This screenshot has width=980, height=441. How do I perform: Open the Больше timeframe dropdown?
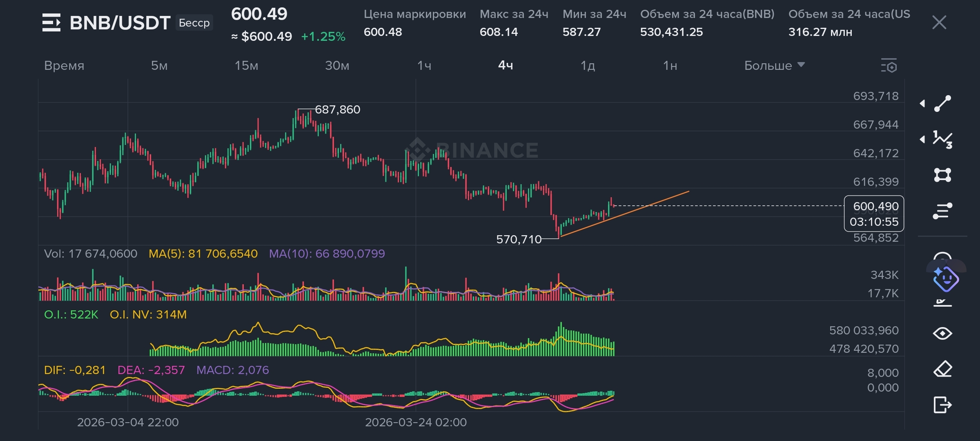(774, 65)
